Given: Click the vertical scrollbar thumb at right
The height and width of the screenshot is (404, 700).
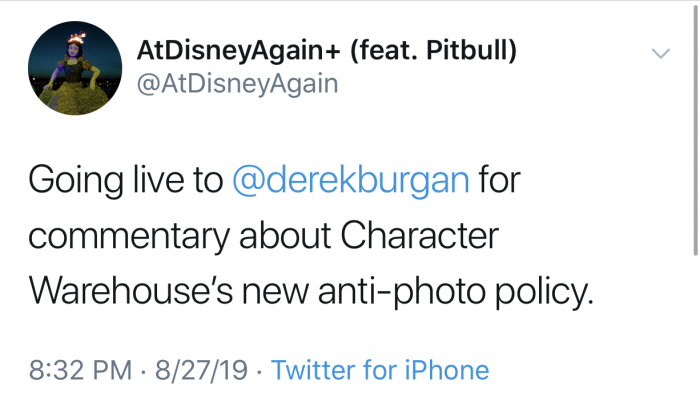Looking at the screenshot, I should (695, 129).
